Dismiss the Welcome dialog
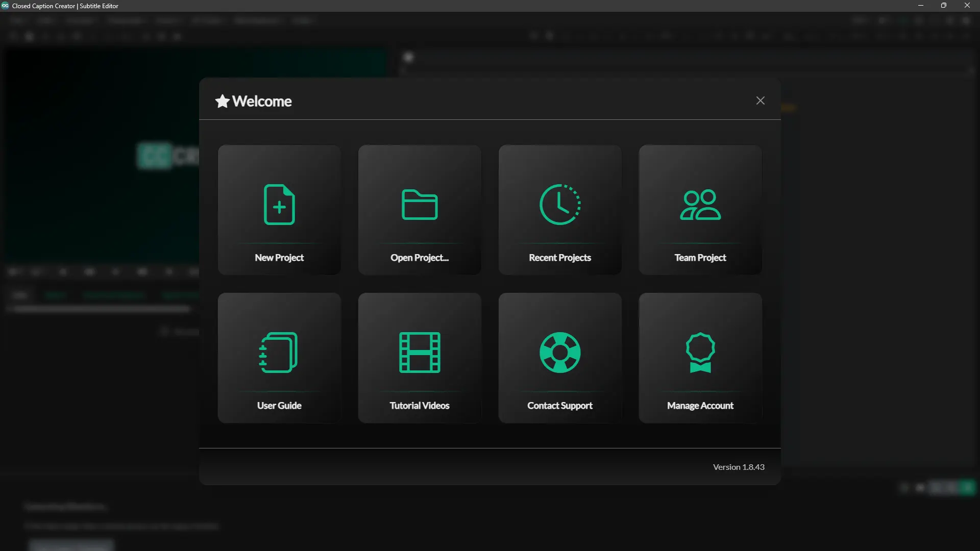Image resolution: width=980 pixels, height=551 pixels. click(760, 100)
